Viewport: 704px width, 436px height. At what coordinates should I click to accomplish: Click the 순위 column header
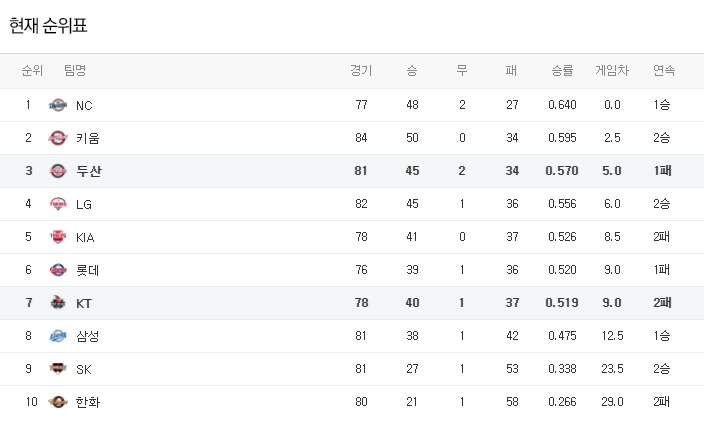click(x=32, y=71)
